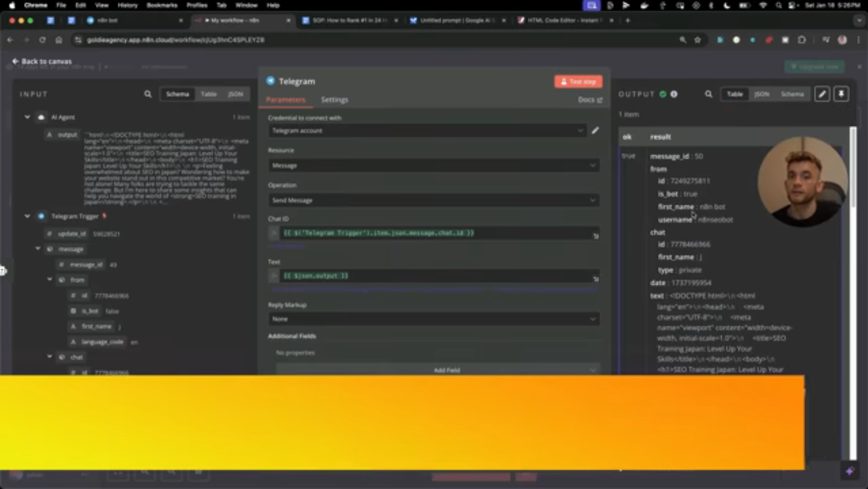Screen dimensions: 868x489
Task: Click the ok column header
Action: (627, 137)
